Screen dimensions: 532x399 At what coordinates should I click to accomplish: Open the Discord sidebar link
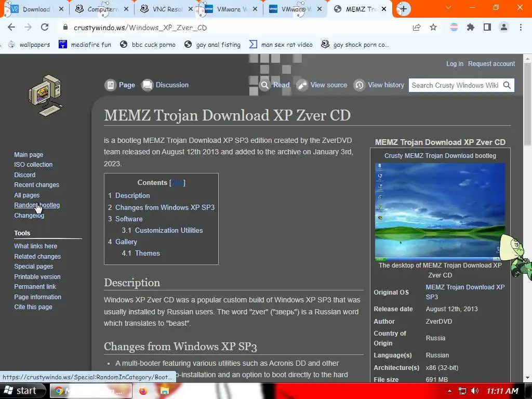tap(25, 175)
